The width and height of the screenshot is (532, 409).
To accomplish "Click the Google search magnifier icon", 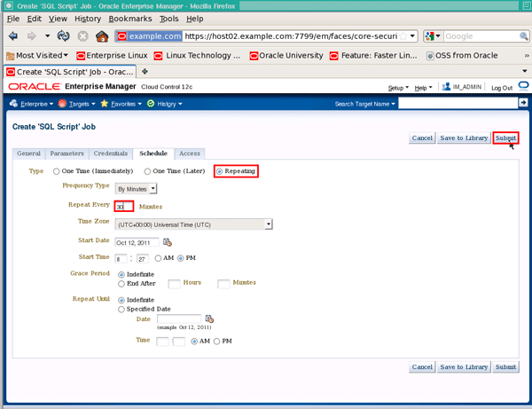I will pos(523,36).
